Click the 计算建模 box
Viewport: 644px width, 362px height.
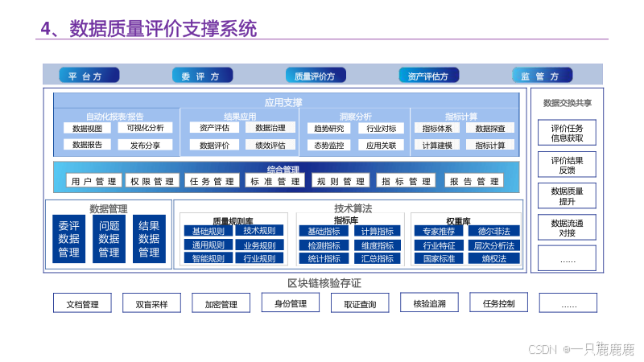coord(437,146)
